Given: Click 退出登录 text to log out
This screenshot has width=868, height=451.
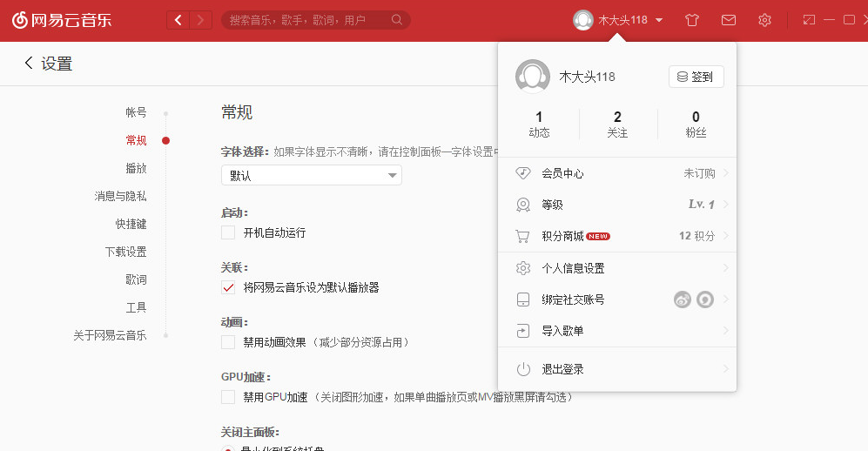Looking at the screenshot, I should point(563,369).
